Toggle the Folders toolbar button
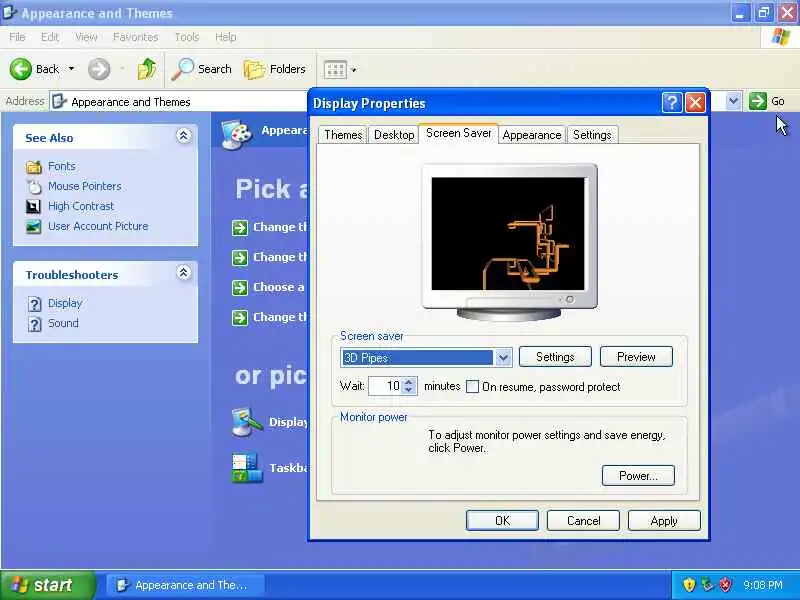 (x=275, y=69)
